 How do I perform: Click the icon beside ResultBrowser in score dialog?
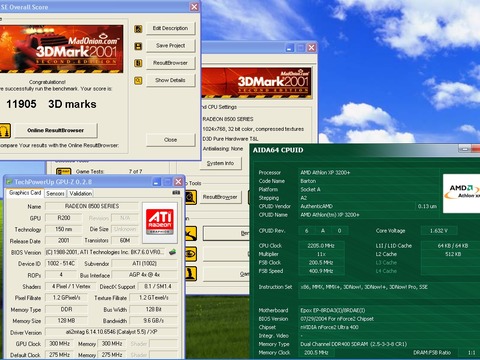coord(138,63)
